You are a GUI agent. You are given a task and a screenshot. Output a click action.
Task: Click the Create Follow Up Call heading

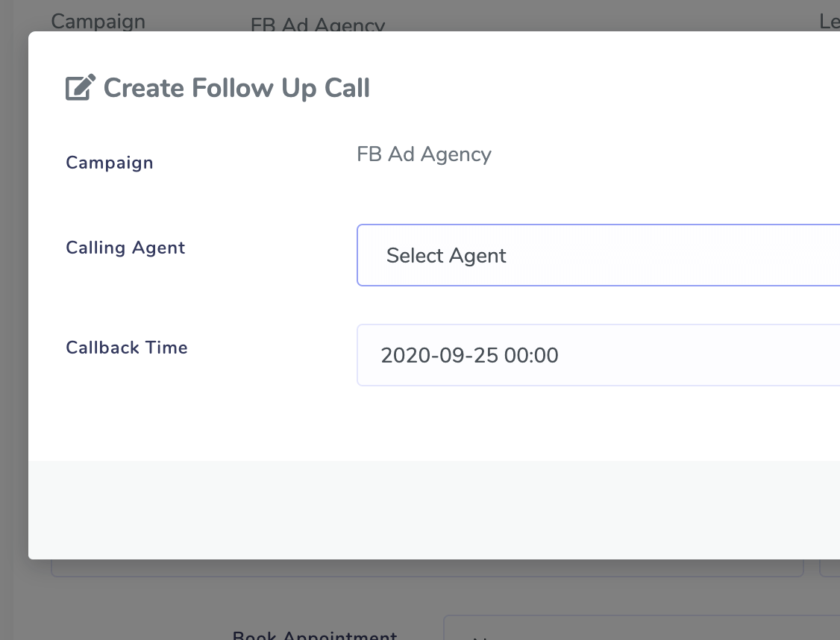point(236,88)
